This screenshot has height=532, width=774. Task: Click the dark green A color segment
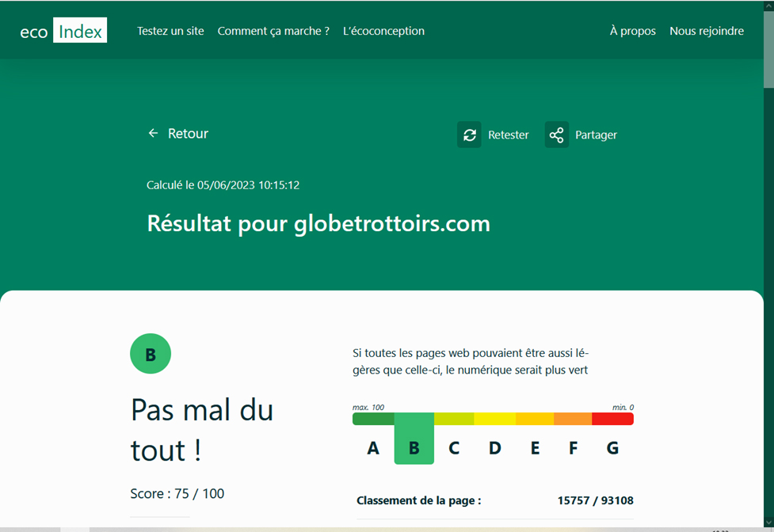[x=373, y=419]
